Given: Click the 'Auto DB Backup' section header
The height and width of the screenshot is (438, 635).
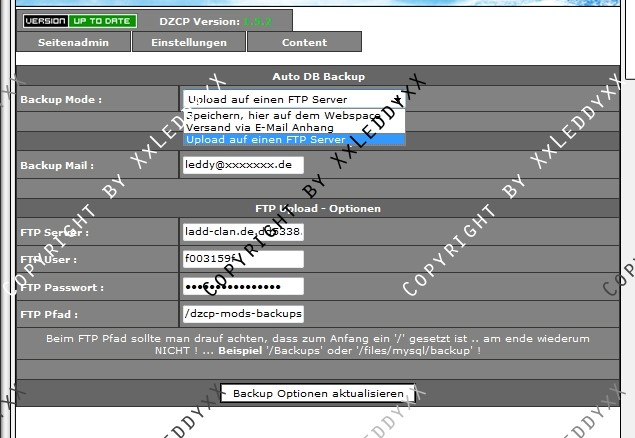Looking at the screenshot, I should point(318,76).
